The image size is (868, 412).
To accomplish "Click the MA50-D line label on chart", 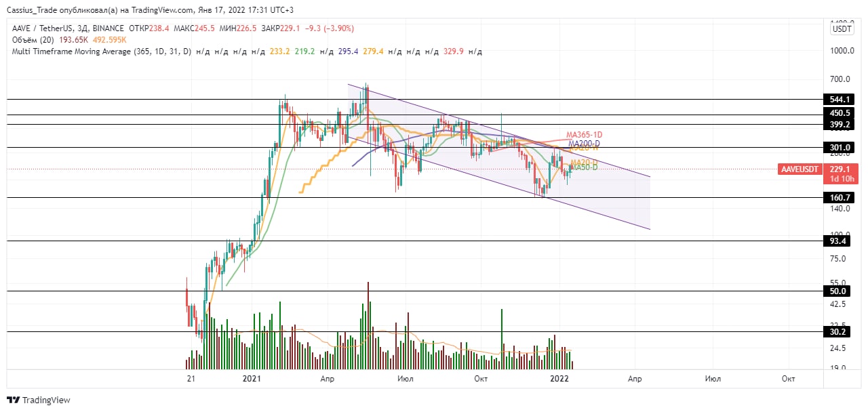I will coord(583,167).
